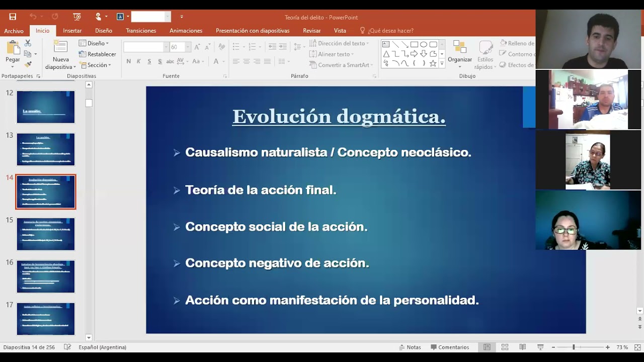Click slide panel scroll down arrow
The height and width of the screenshot is (362, 644).
pyautogui.click(x=89, y=338)
